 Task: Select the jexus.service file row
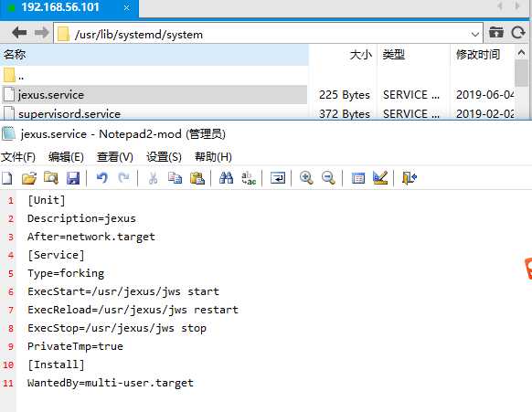click(154, 95)
